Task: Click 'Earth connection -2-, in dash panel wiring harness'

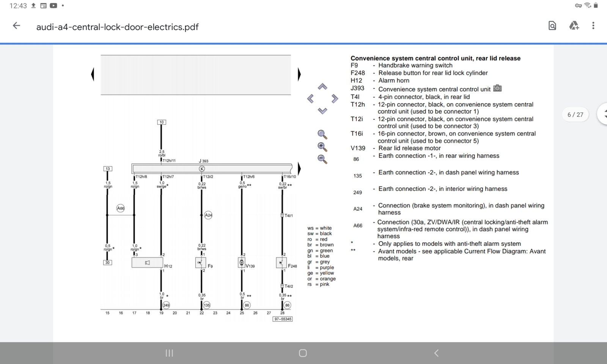Action: tap(448, 173)
